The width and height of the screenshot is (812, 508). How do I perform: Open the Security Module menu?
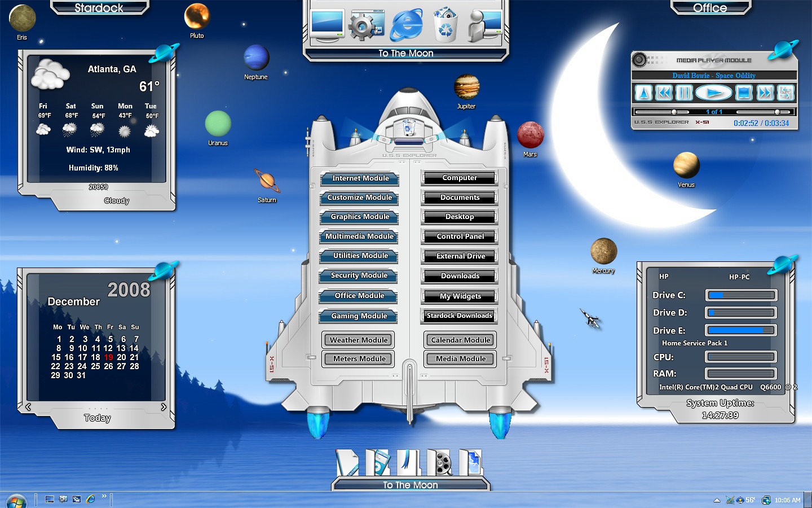pos(359,275)
